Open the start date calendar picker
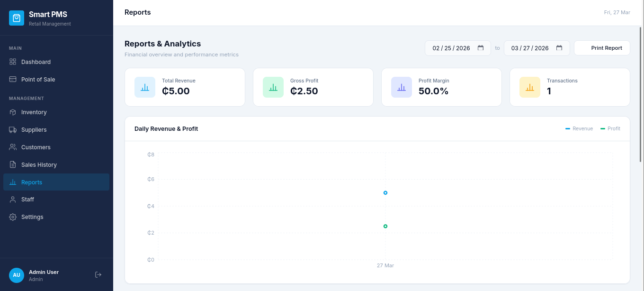The width and height of the screenshot is (644, 291). [480, 48]
